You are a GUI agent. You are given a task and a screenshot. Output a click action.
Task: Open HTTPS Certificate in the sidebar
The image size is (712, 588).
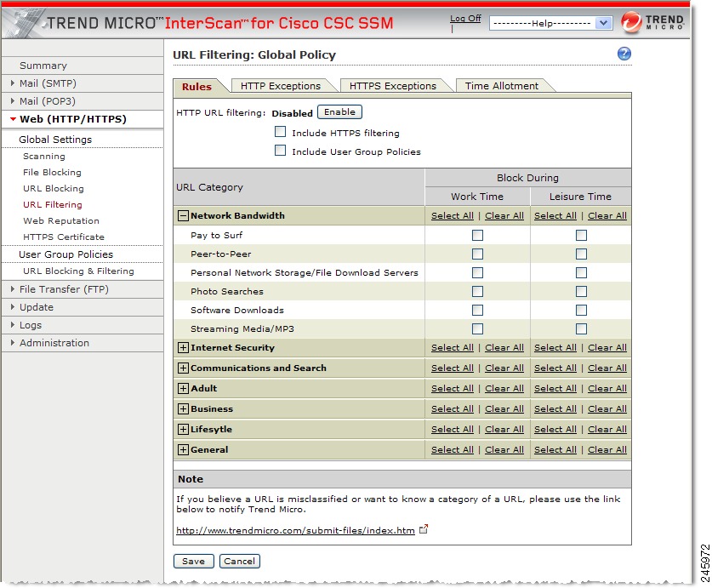(x=64, y=237)
